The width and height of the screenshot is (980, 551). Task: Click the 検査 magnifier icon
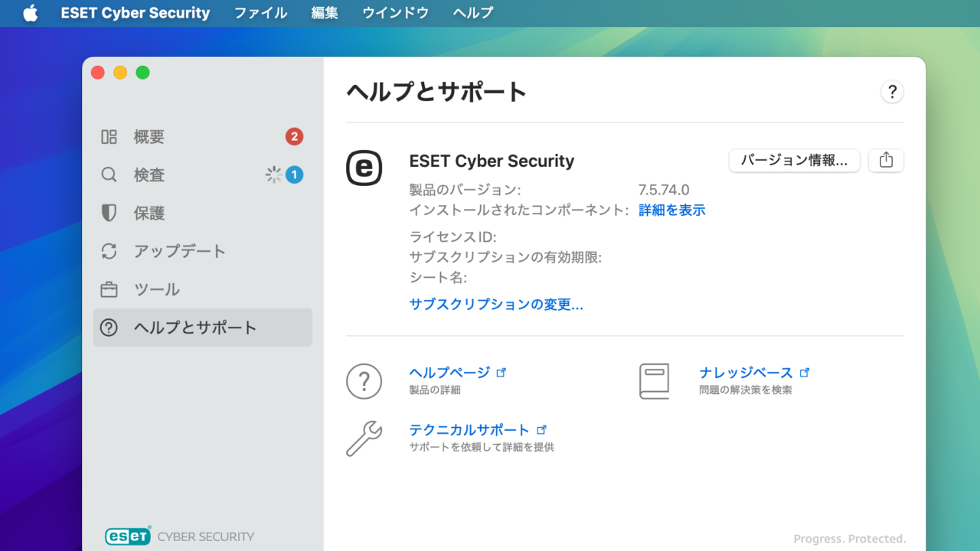(x=109, y=175)
